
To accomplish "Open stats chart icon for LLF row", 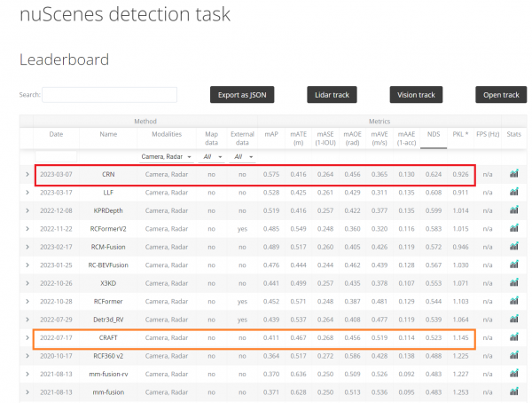I will 514,192.
